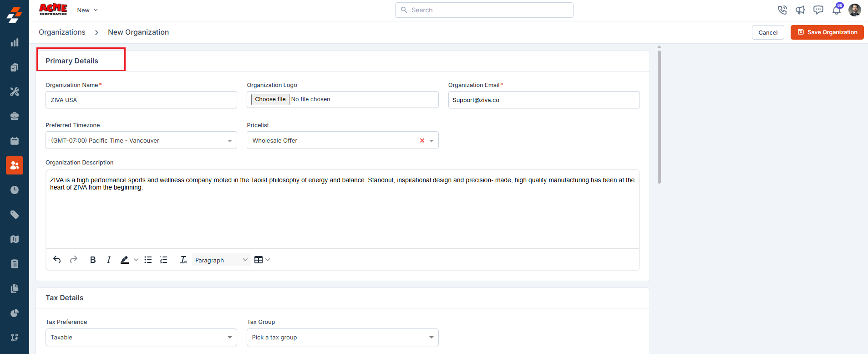Viewport: 868px width, 354px height.
Task: Open the calculator sidebar icon
Action: click(x=15, y=264)
